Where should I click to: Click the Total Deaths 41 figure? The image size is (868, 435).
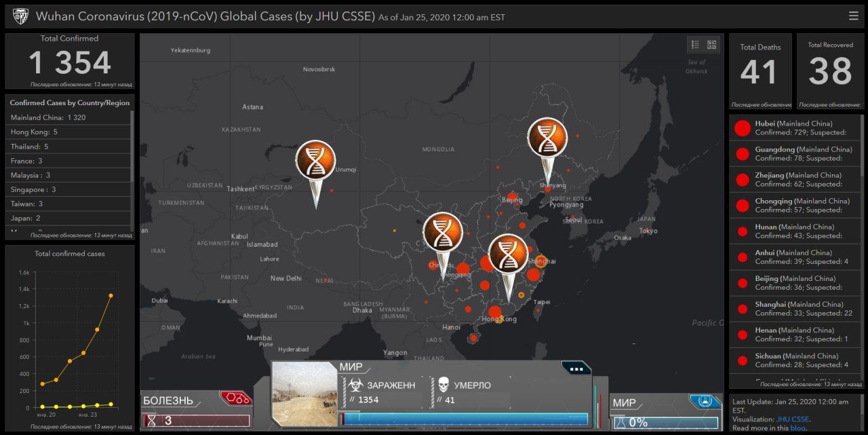(759, 72)
